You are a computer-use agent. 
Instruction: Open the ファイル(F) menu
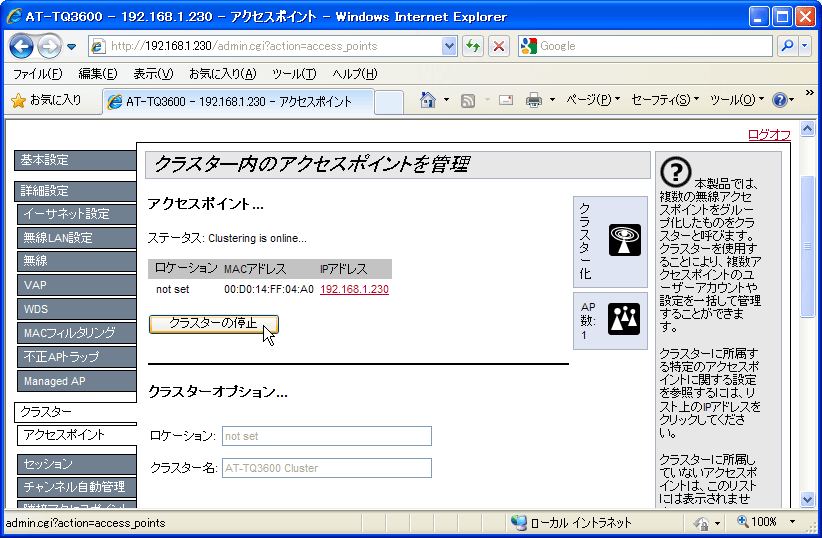point(38,74)
